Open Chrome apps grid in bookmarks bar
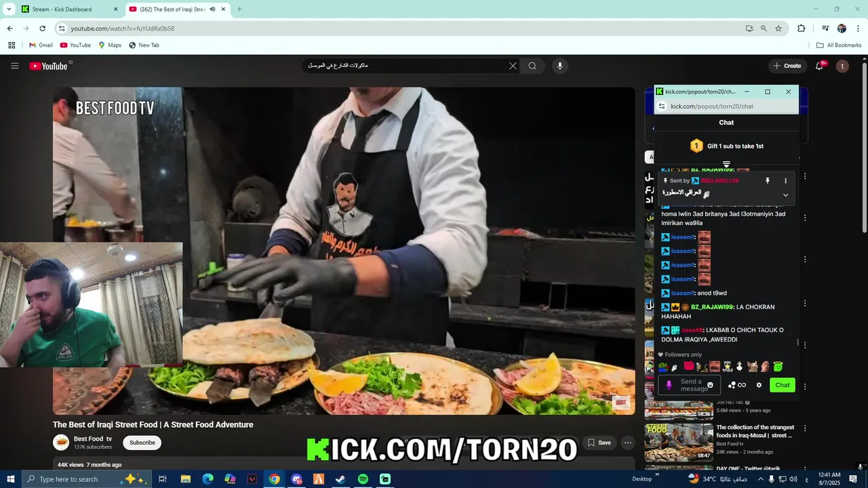868x488 pixels. click(x=12, y=45)
